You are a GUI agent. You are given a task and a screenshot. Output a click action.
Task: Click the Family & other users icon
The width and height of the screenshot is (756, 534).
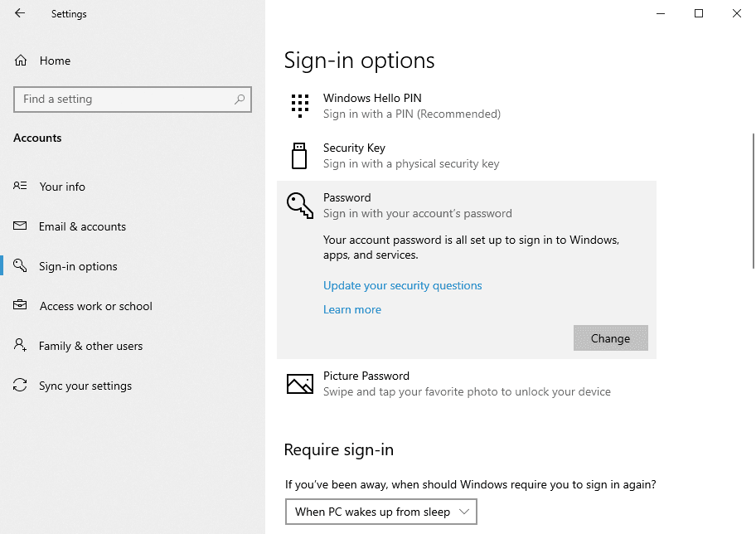point(20,345)
